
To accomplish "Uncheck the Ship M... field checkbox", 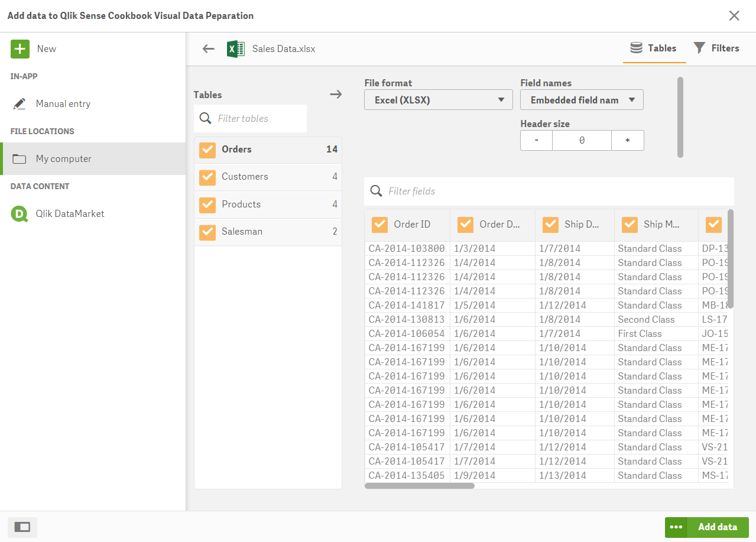I will click(630, 225).
